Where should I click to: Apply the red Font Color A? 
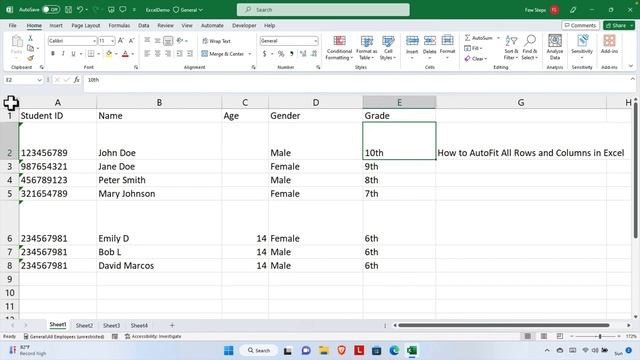click(125, 53)
